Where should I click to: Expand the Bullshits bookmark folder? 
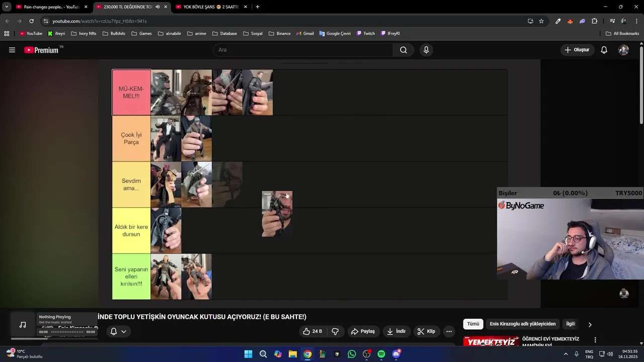click(114, 34)
